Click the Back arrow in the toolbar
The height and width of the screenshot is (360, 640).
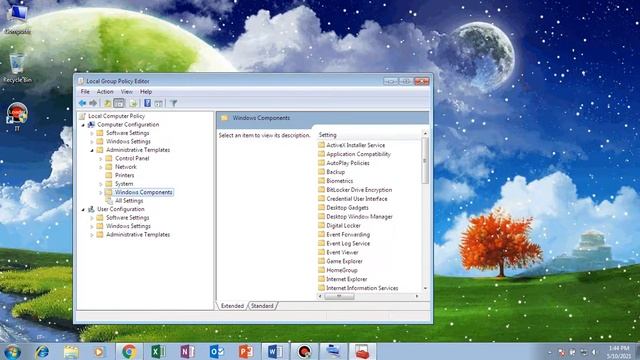tap(82, 103)
